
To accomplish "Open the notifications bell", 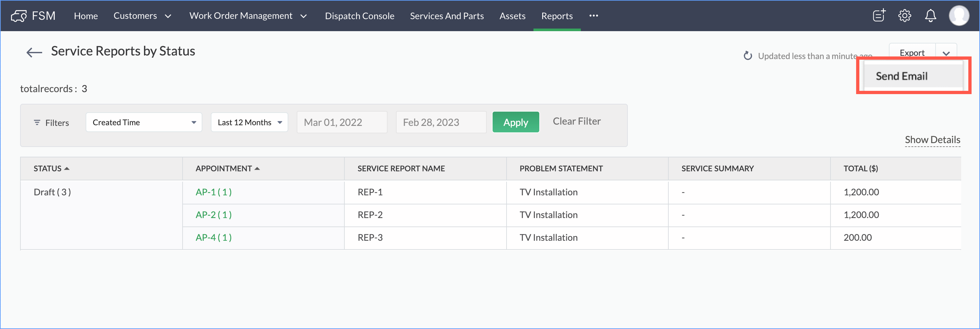I will pos(930,16).
